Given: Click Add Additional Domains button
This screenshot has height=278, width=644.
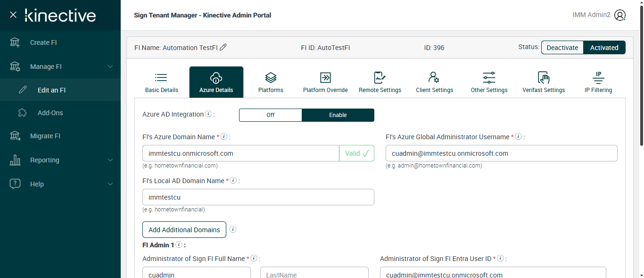Looking at the screenshot, I should pos(184,230).
